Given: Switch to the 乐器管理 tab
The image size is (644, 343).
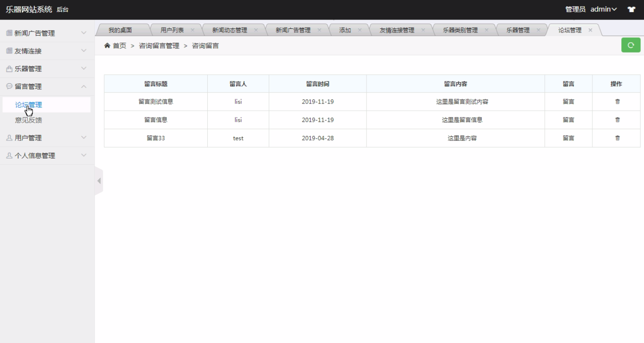Looking at the screenshot, I should click(x=518, y=30).
